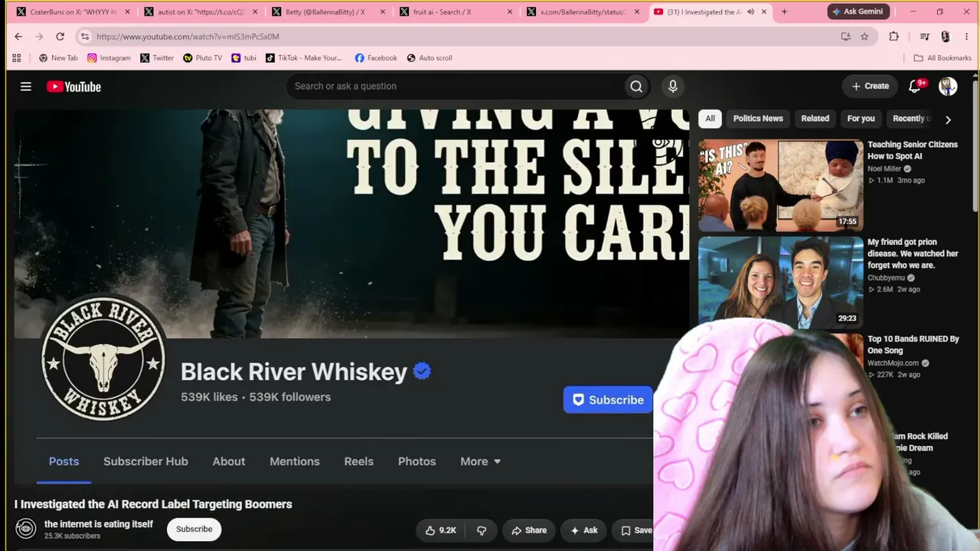Go forward using the browser forward arrow
980x551 pixels.
pyautogui.click(x=39, y=36)
